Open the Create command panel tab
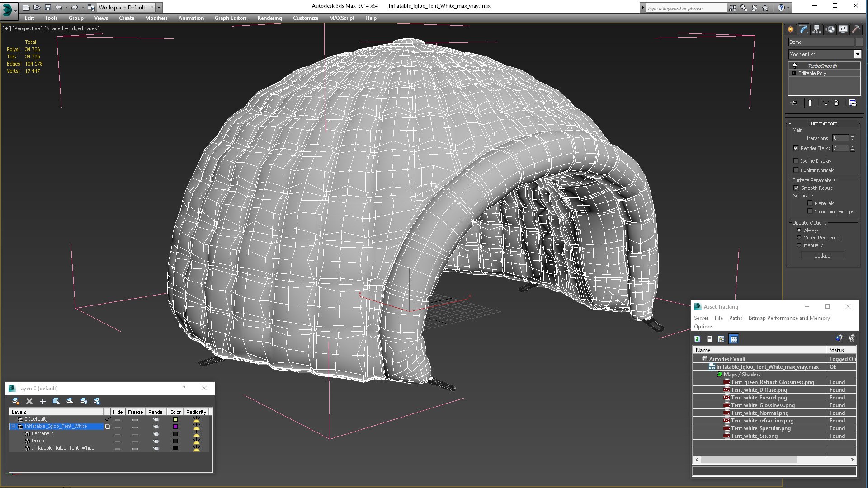Viewport: 868px width, 488px height. click(x=790, y=29)
